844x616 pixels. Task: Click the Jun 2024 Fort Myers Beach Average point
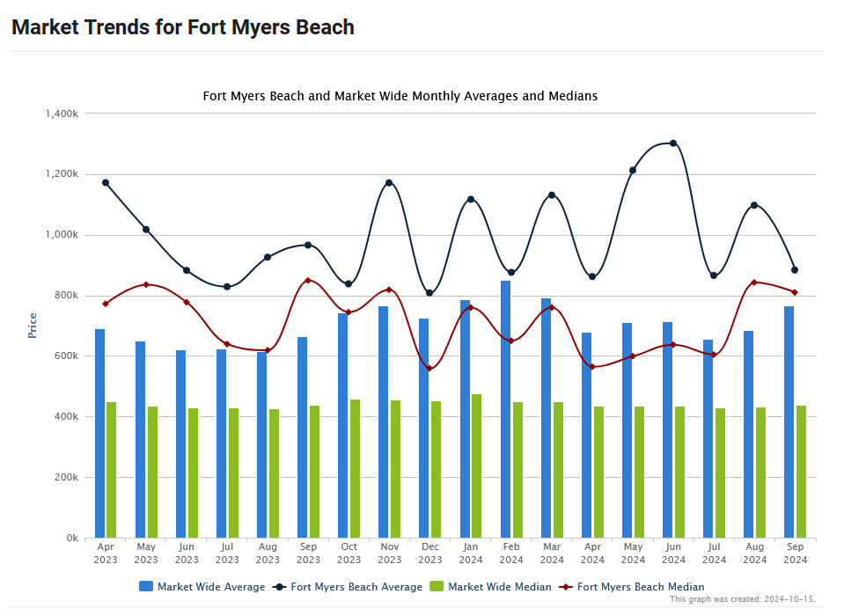(673, 143)
